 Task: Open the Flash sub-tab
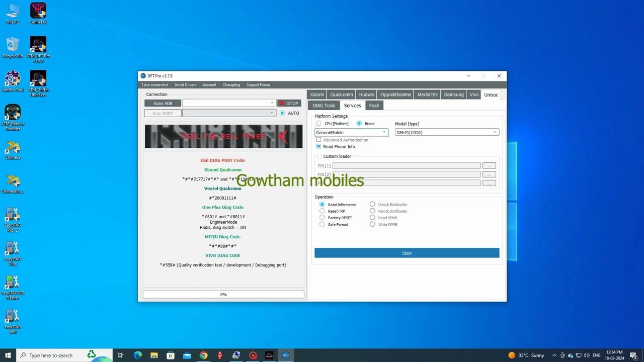(x=374, y=106)
